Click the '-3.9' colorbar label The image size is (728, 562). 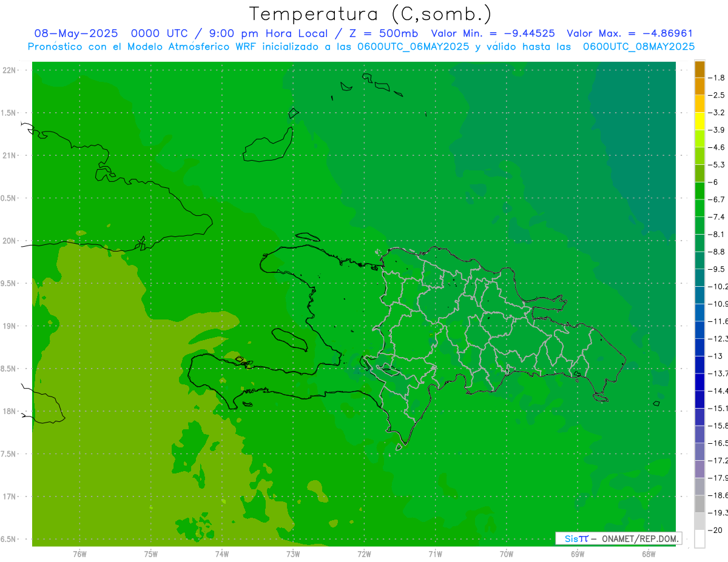click(717, 130)
